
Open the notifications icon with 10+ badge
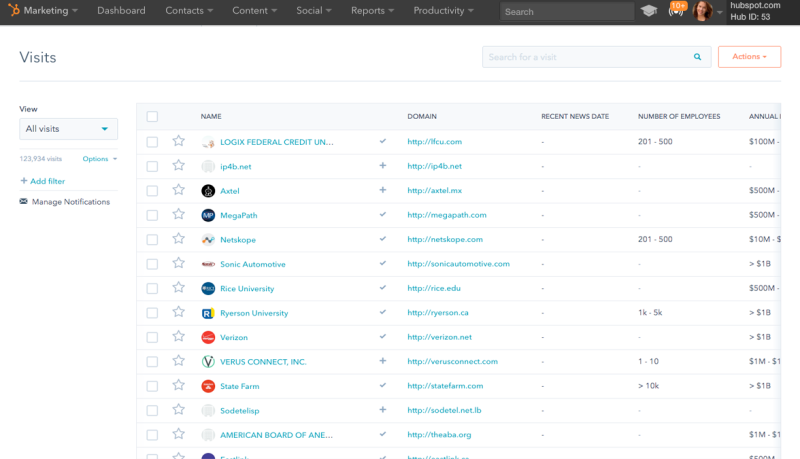677,10
